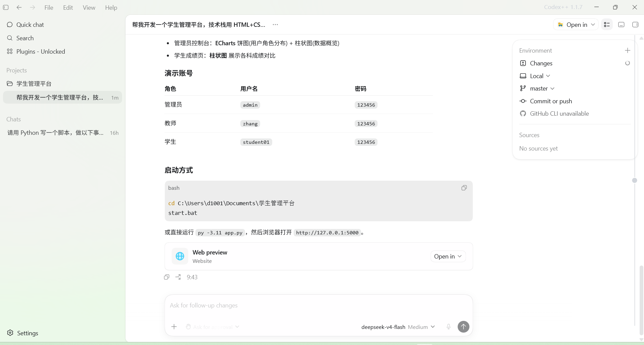Screen dimensions: 644x345
Task: Add an environment with the plus icon
Action: click(x=628, y=50)
